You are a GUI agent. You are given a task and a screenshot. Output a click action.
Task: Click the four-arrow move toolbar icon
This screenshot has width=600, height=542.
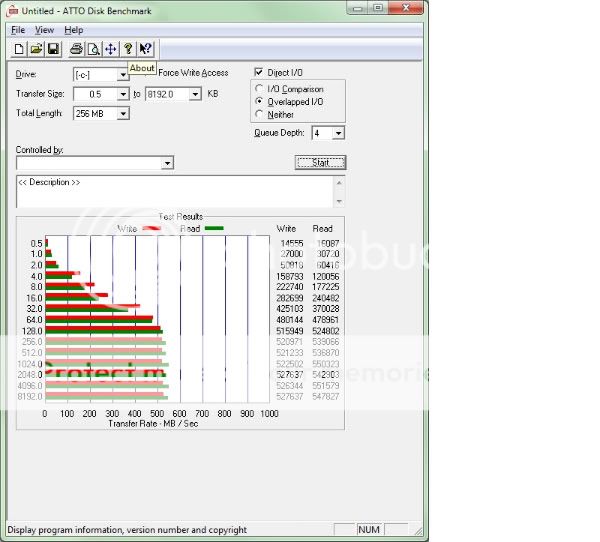(111, 49)
